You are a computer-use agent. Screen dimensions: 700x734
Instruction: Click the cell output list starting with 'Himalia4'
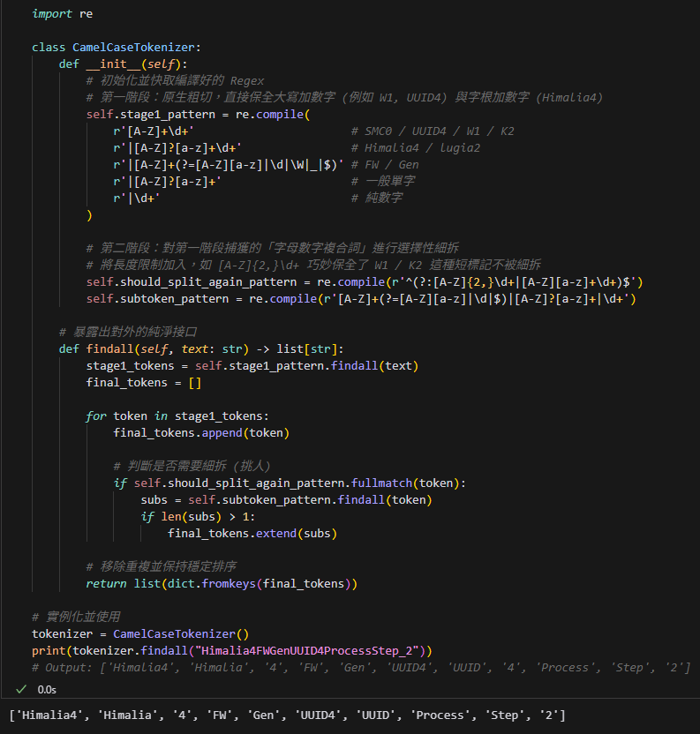click(287, 715)
